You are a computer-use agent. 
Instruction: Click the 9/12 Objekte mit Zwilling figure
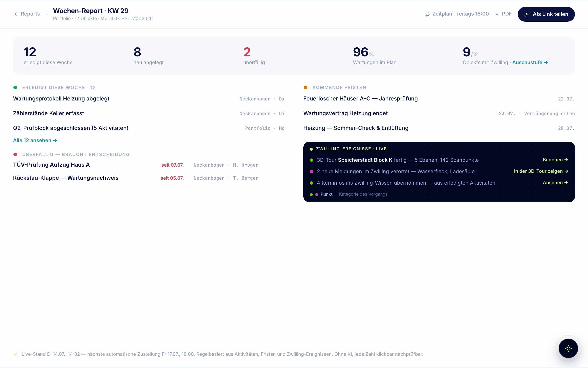point(470,52)
